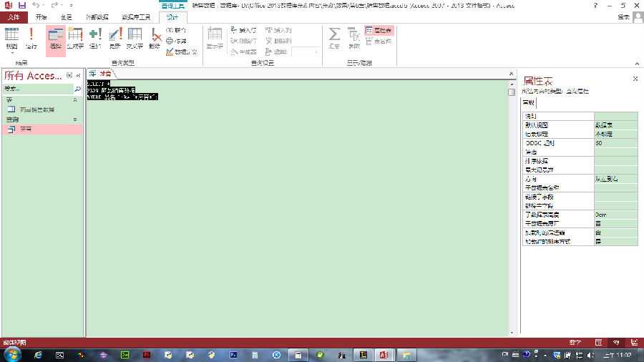Image resolution: width=644 pixels, height=362 pixels.
Task: Click the Default View property value field
Action: 615,124
